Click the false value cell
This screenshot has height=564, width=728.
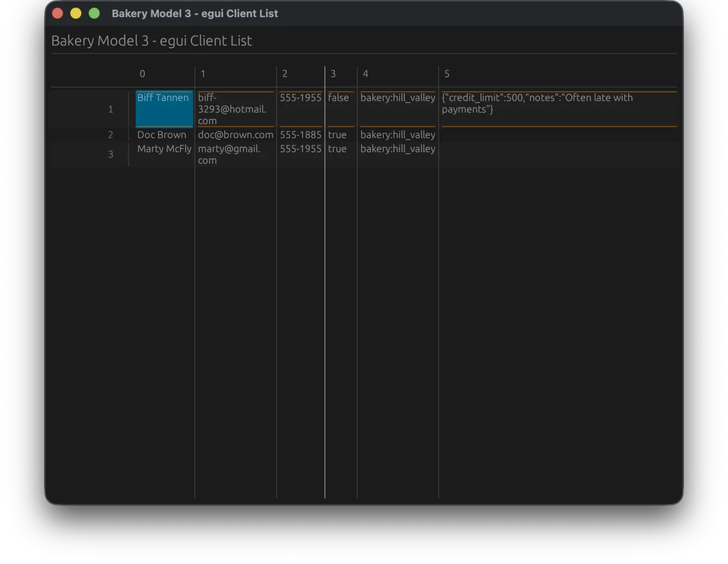click(x=341, y=109)
